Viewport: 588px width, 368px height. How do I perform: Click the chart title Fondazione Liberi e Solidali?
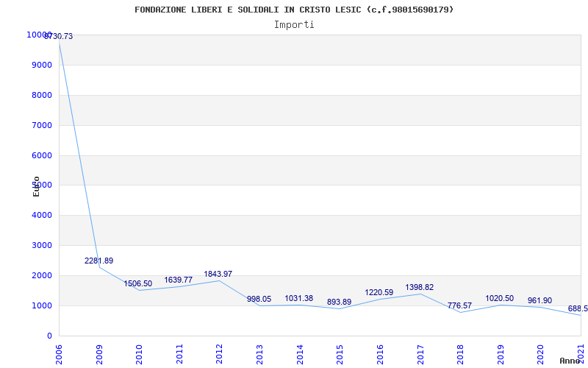294,10
